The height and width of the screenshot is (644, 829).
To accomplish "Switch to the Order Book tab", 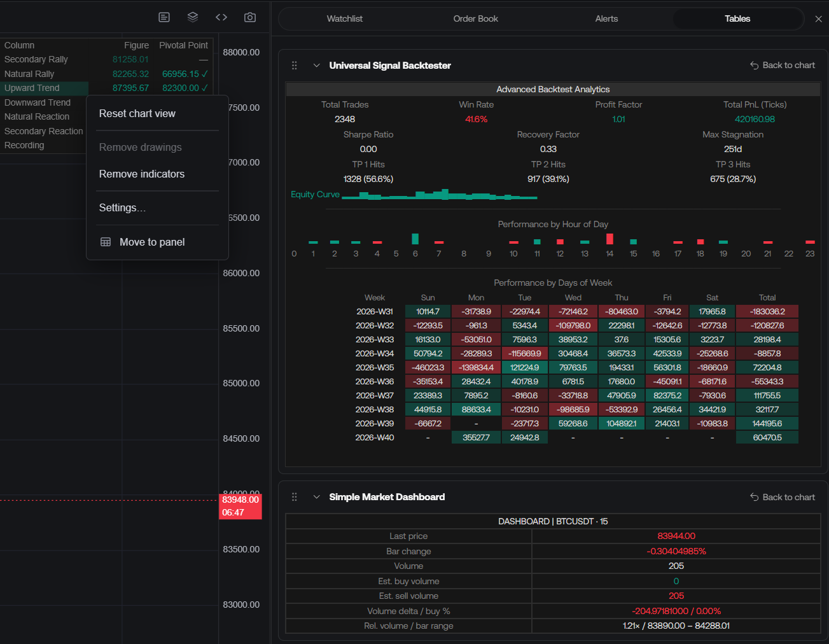I will (476, 19).
